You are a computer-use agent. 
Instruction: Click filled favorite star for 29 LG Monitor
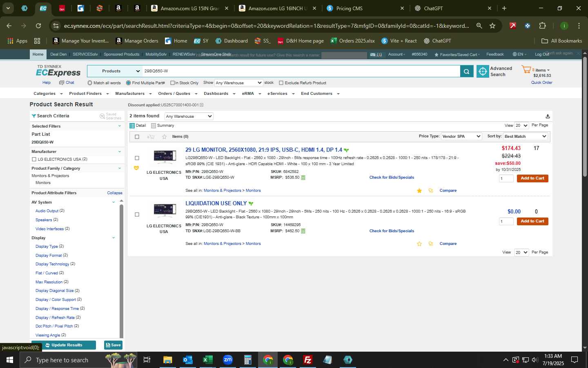tap(419, 191)
